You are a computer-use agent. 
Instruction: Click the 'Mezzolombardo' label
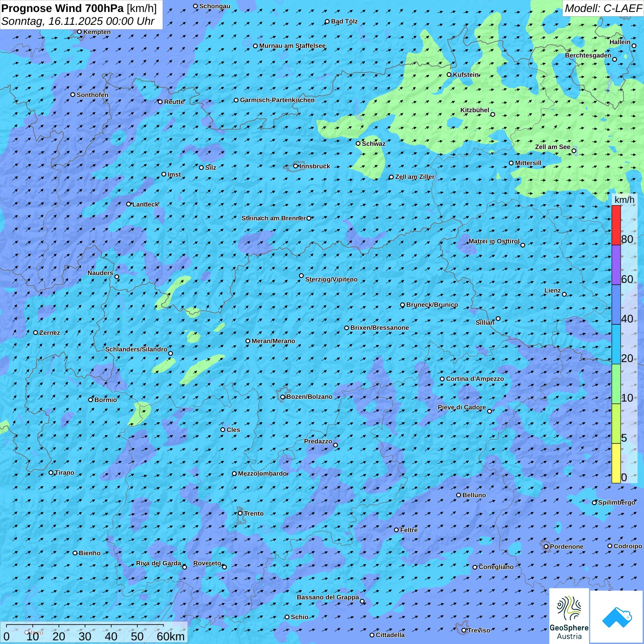click(262, 473)
